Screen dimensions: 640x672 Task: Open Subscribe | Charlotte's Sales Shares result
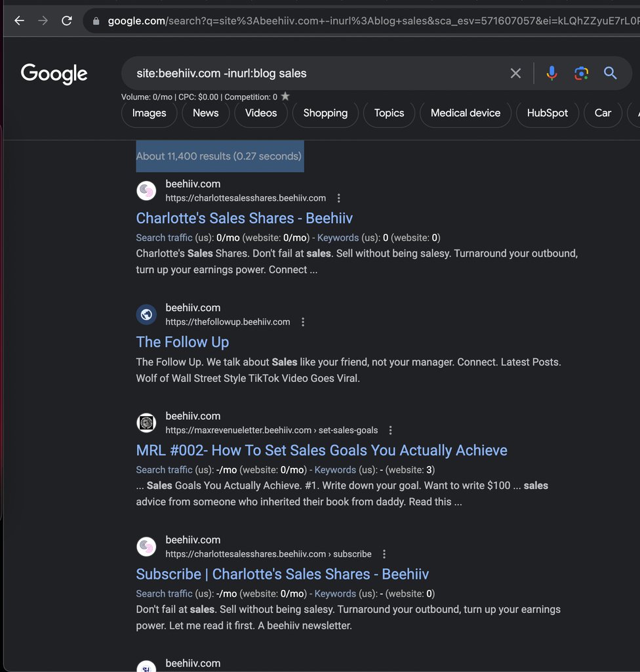tap(283, 574)
